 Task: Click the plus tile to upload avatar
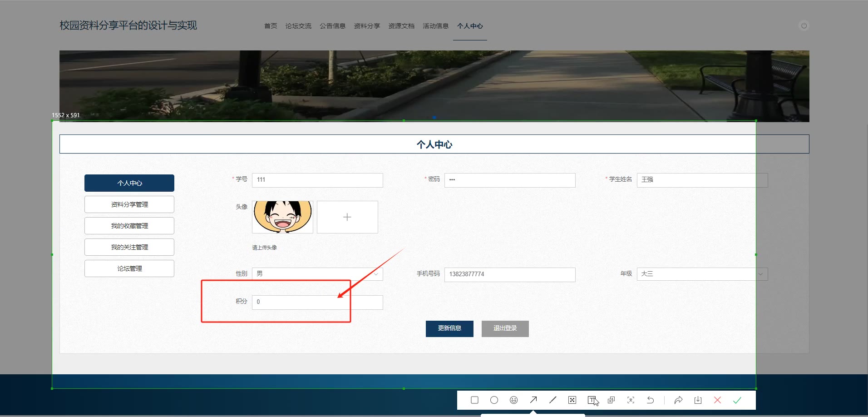[x=347, y=217]
